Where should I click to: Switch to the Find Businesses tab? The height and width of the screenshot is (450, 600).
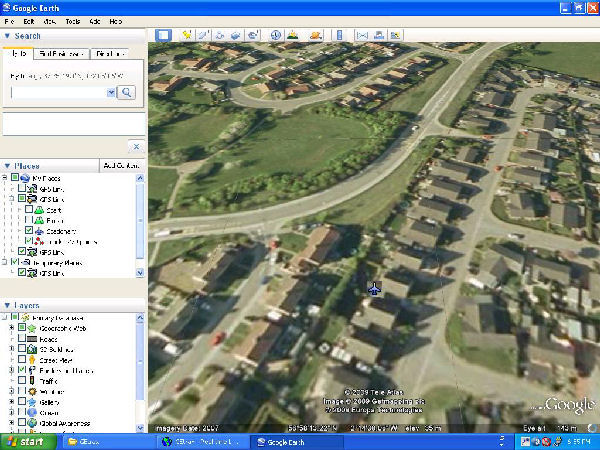coord(61,54)
